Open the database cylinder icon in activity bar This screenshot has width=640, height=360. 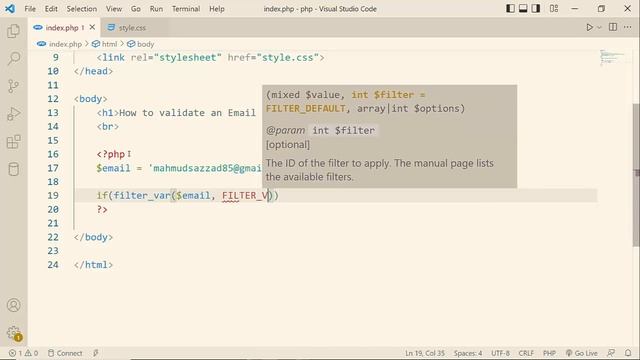coord(13,169)
